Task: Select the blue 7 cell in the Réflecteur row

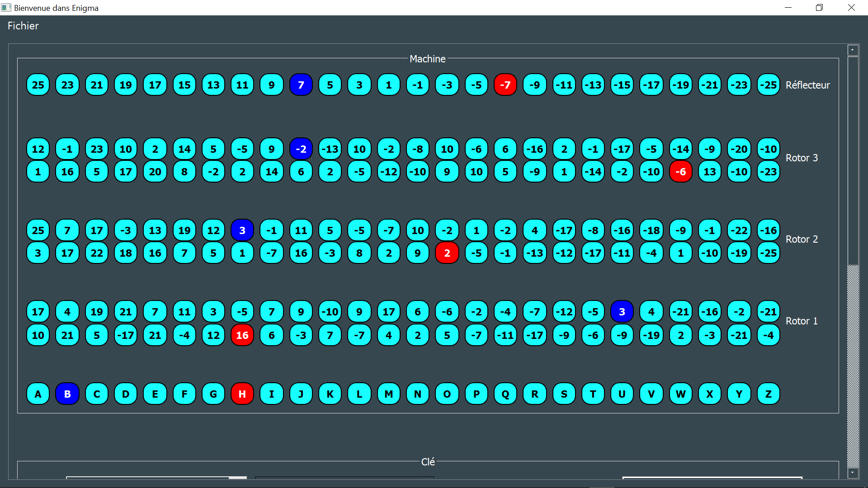Action: [x=301, y=84]
